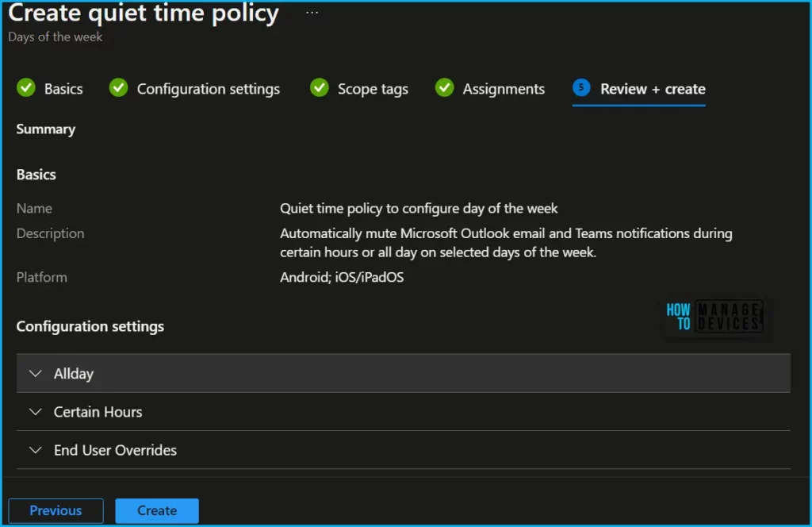Image resolution: width=812 pixels, height=527 pixels.
Task: Click the blue step 5 circle icon
Action: pyautogui.click(x=582, y=88)
